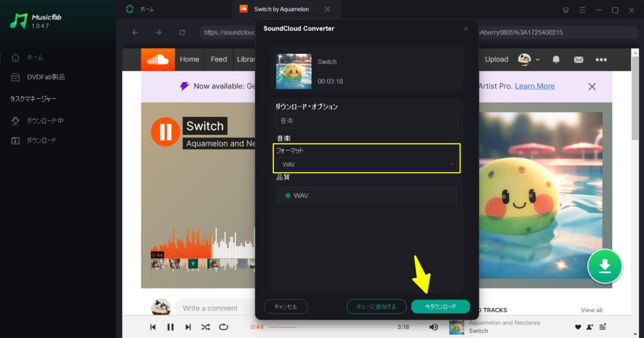Viewport: 644px width, 338px height.
Task: Open the Musicfab hamburger menu
Action: (582, 10)
